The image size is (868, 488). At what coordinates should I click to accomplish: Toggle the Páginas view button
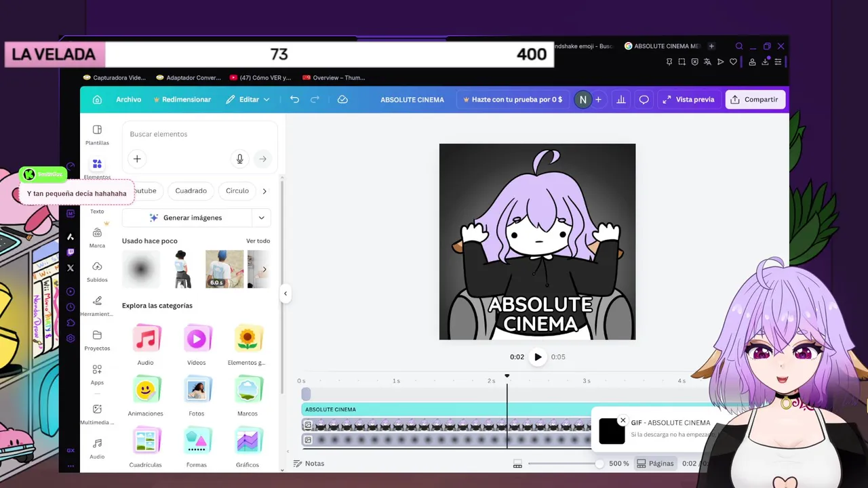point(655,464)
